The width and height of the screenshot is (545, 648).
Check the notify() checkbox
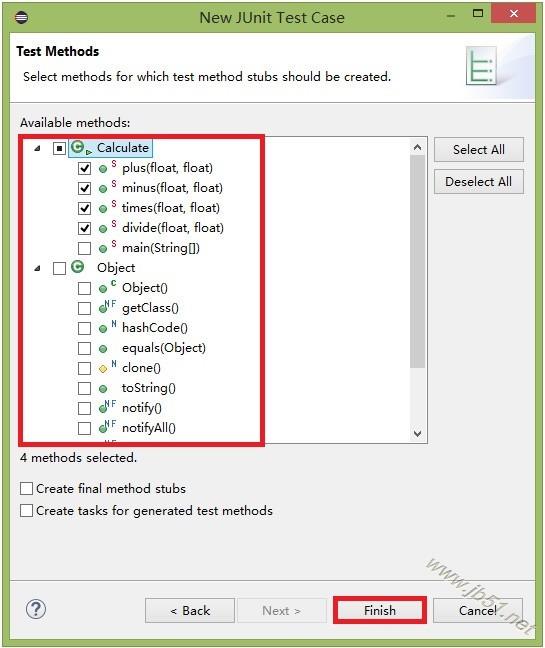point(84,408)
